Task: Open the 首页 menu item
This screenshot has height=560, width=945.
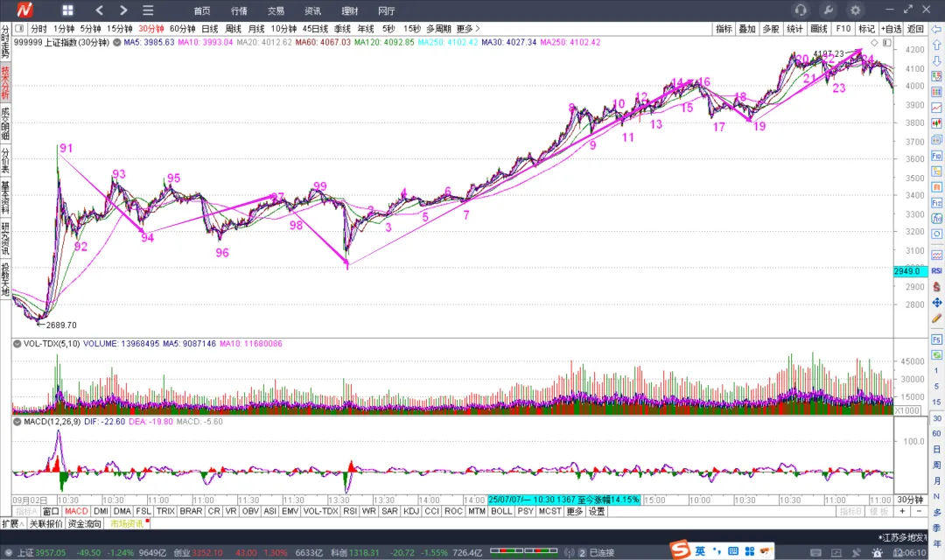Action: [x=202, y=10]
